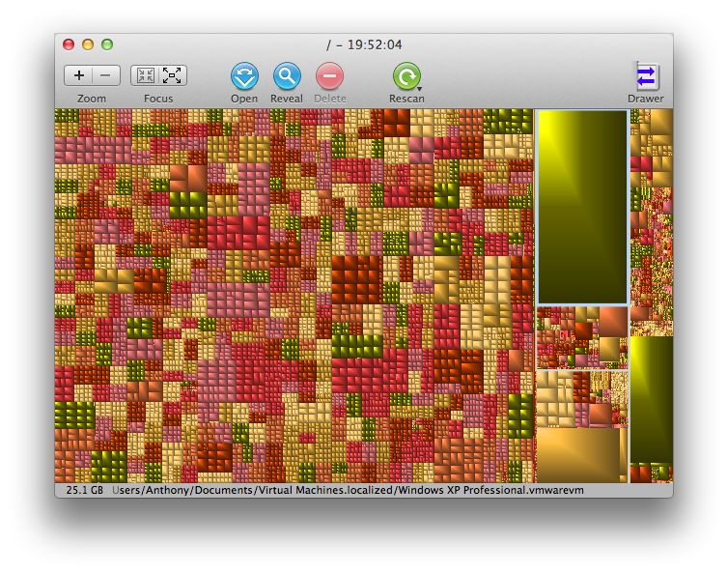Reveal selected item using magnifier icon
This screenshot has height=574, width=728.
point(287,75)
